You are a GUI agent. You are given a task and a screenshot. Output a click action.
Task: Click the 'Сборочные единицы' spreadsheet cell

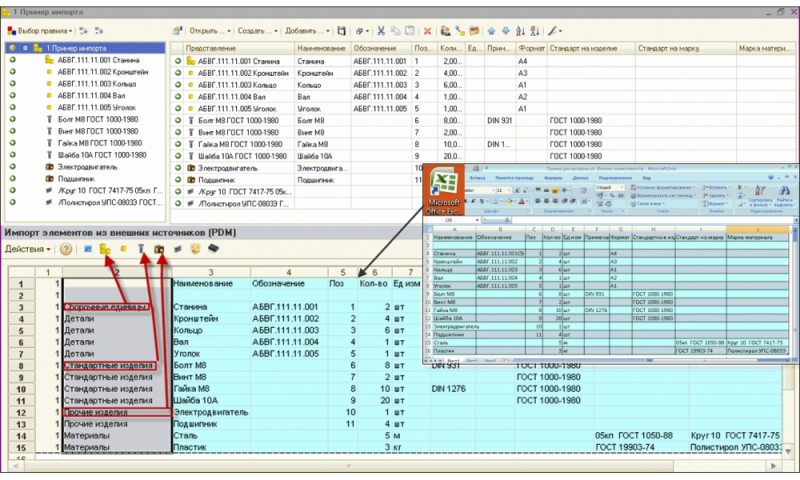coord(107,307)
